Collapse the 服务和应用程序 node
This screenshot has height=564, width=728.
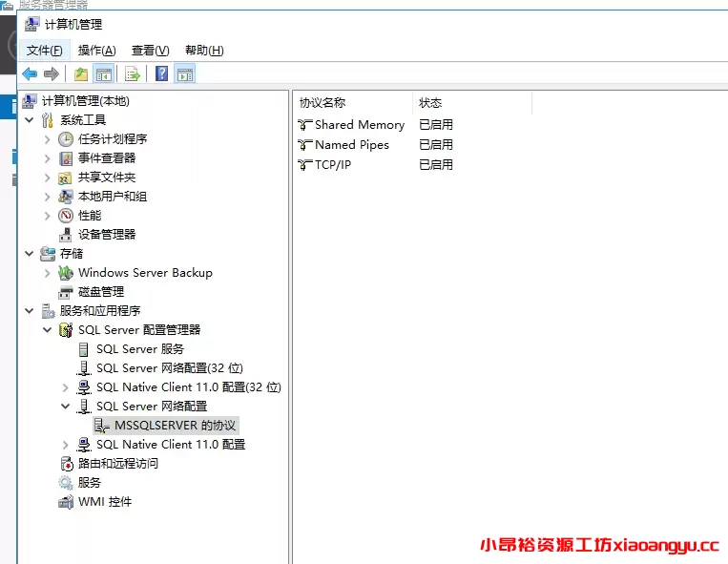tap(30, 310)
